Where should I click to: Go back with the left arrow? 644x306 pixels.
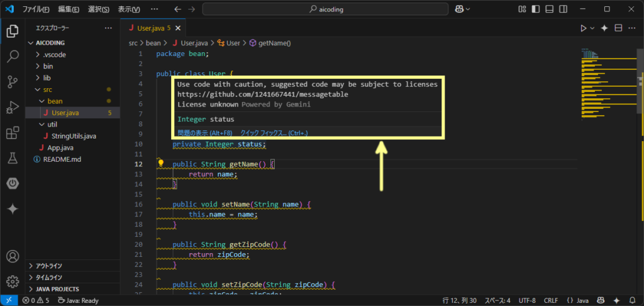pyautogui.click(x=177, y=9)
